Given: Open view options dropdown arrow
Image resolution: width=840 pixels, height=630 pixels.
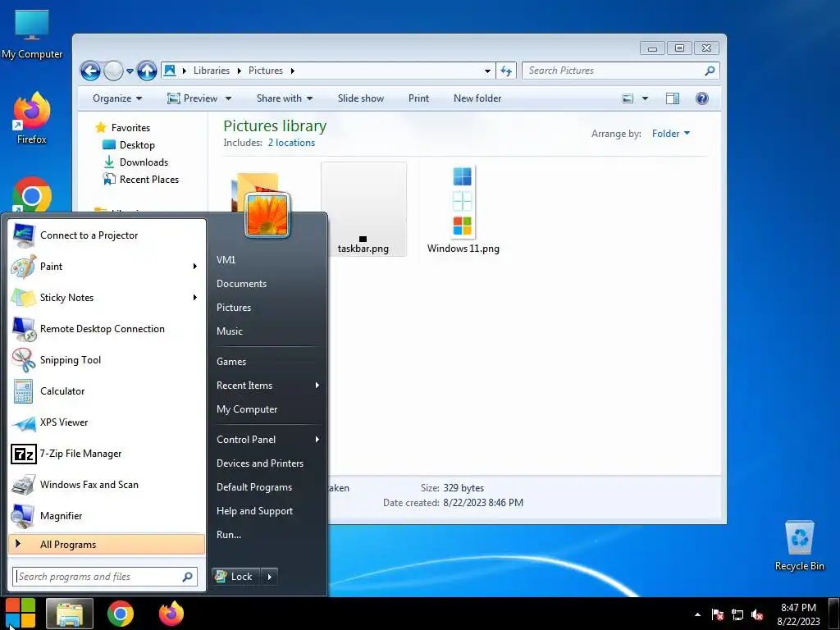Looking at the screenshot, I should pos(645,98).
